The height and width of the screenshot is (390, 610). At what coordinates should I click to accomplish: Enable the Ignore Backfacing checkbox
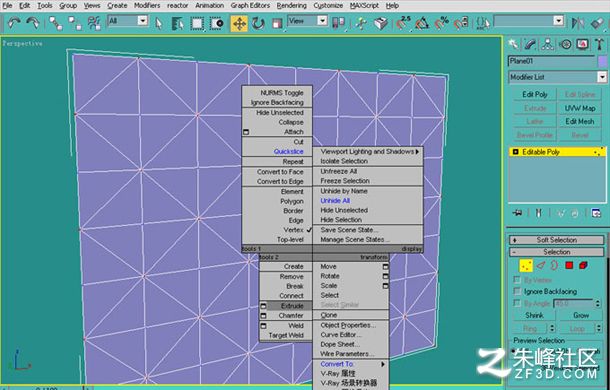point(517,291)
